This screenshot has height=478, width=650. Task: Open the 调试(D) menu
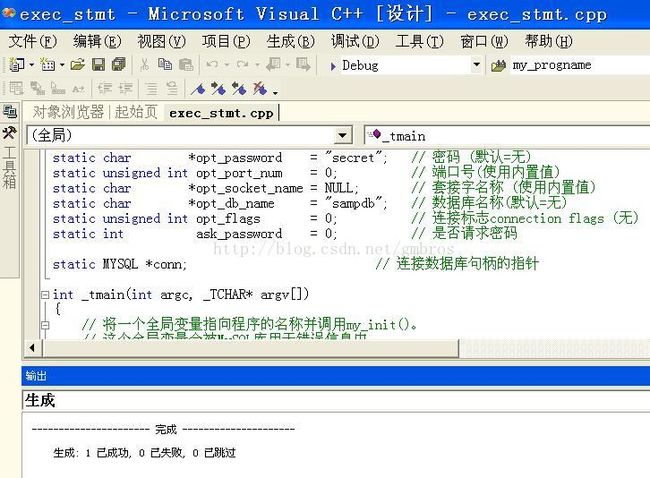coord(355,41)
